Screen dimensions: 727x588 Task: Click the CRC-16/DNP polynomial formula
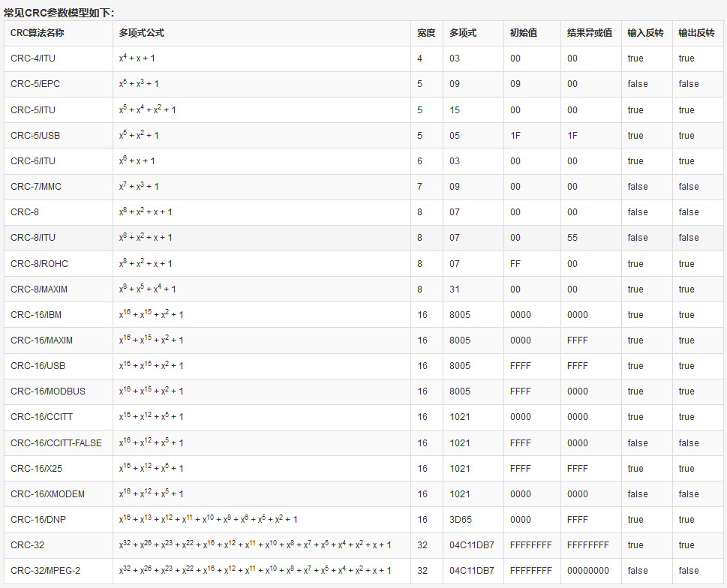coord(208,519)
